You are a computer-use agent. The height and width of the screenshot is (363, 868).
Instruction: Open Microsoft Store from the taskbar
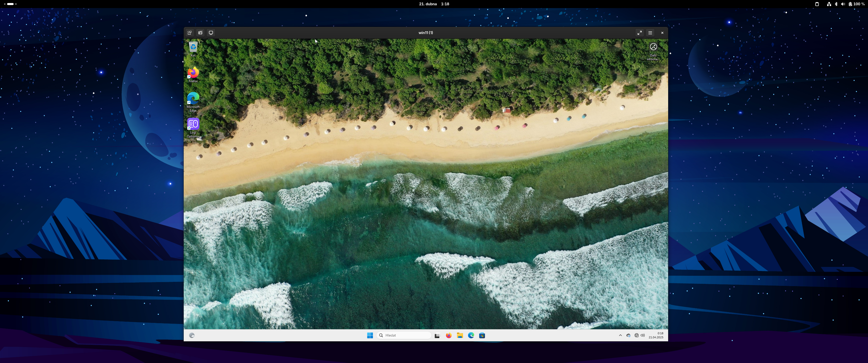click(x=482, y=335)
